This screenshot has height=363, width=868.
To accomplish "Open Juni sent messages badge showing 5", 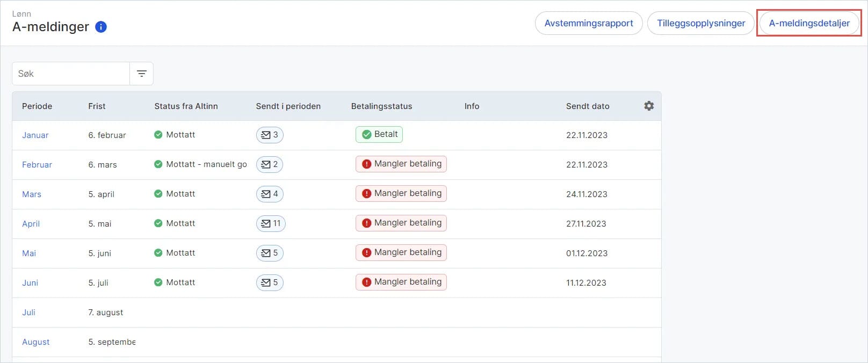I will tap(270, 282).
